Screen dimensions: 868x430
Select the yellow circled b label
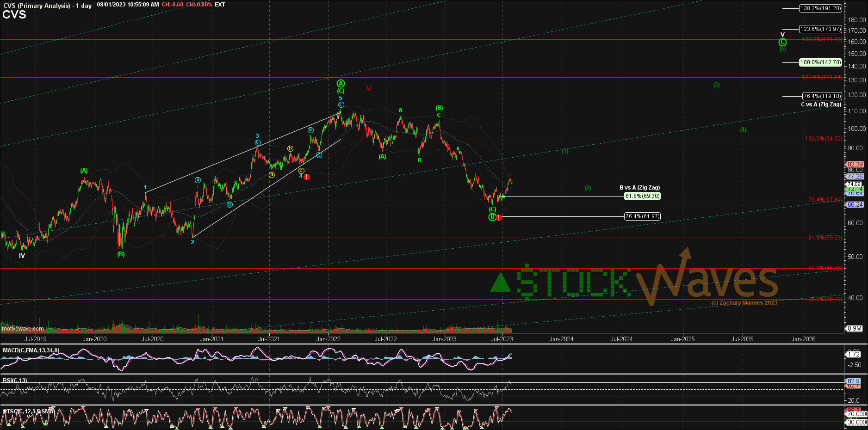point(290,148)
